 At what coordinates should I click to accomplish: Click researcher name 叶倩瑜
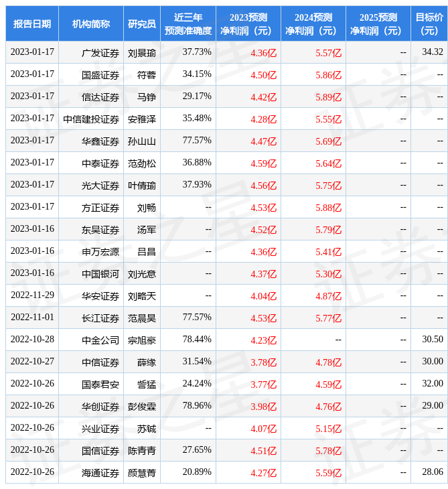pyautogui.click(x=142, y=186)
